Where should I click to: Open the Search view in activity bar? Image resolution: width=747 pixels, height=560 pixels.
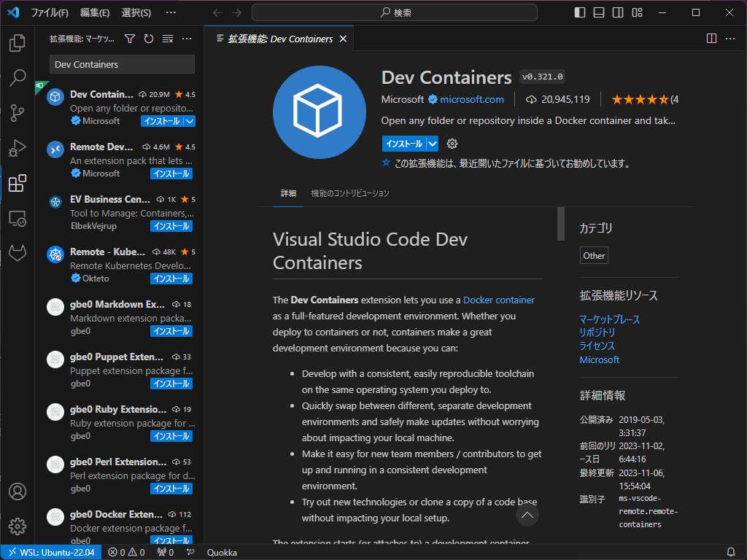pos(18,77)
